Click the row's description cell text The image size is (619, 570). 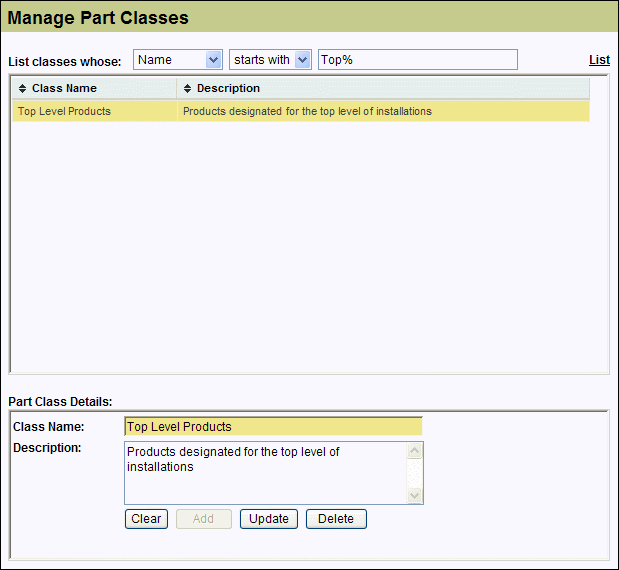pyautogui.click(x=307, y=111)
